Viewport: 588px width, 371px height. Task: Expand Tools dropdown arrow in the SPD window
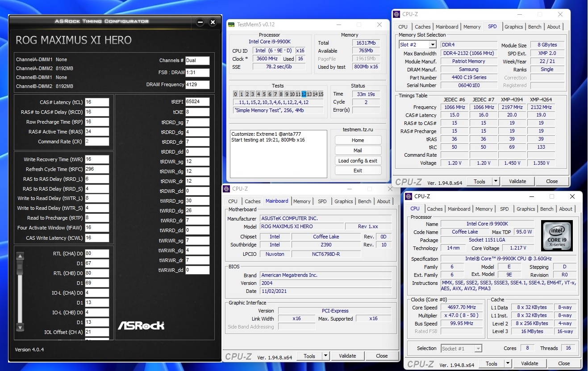tap(496, 181)
